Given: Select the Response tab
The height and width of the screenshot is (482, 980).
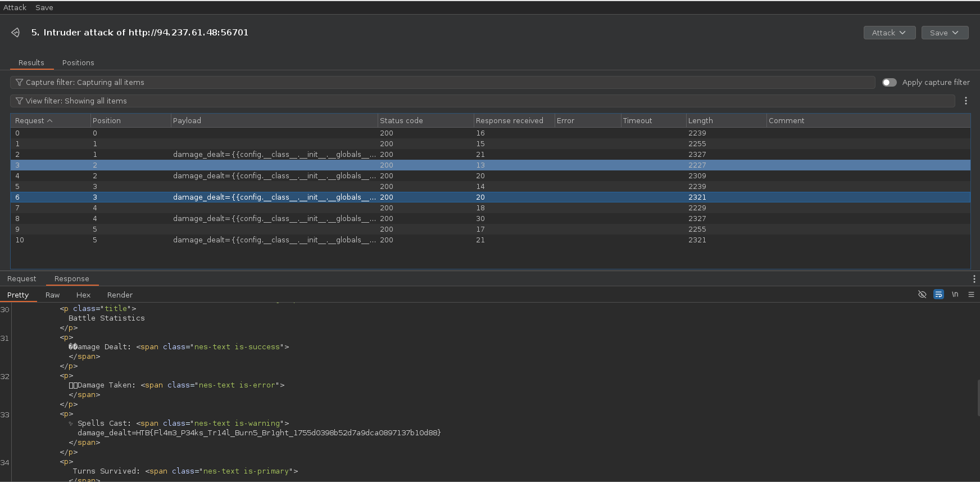Looking at the screenshot, I should point(72,278).
